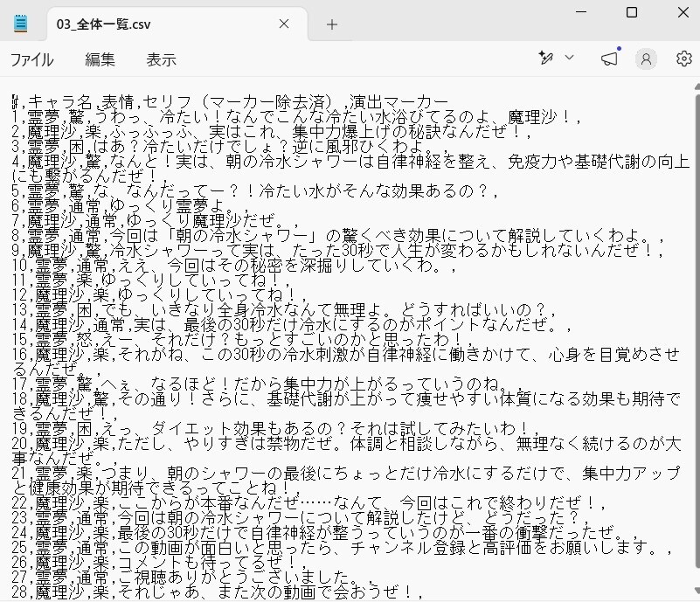Image resolution: width=700 pixels, height=602 pixels.
Task: Click header text キャラ名
Action: [x=59, y=102]
